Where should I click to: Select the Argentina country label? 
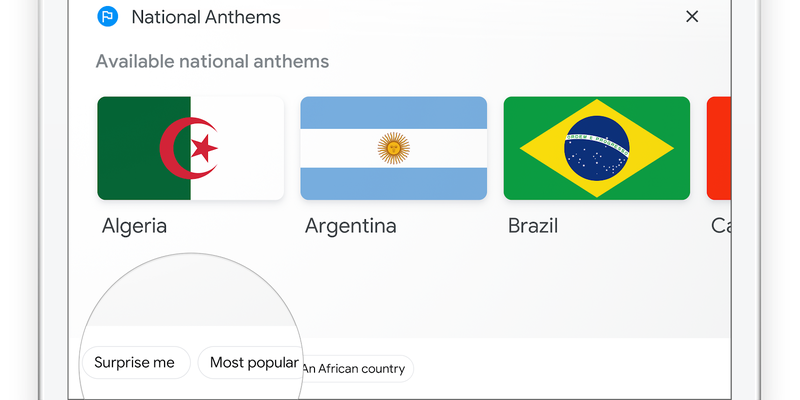tap(350, 226)
